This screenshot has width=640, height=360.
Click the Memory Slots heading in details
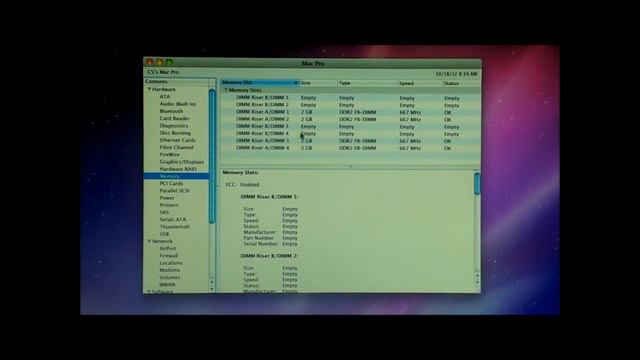click(240, 173)
